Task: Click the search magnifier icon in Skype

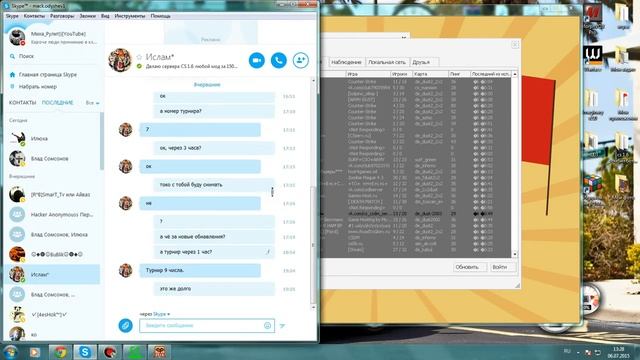Action: pos(12,56)
